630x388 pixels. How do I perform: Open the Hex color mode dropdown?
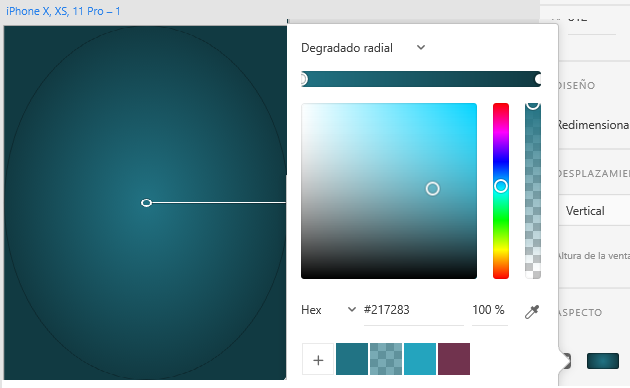point(328,310)
